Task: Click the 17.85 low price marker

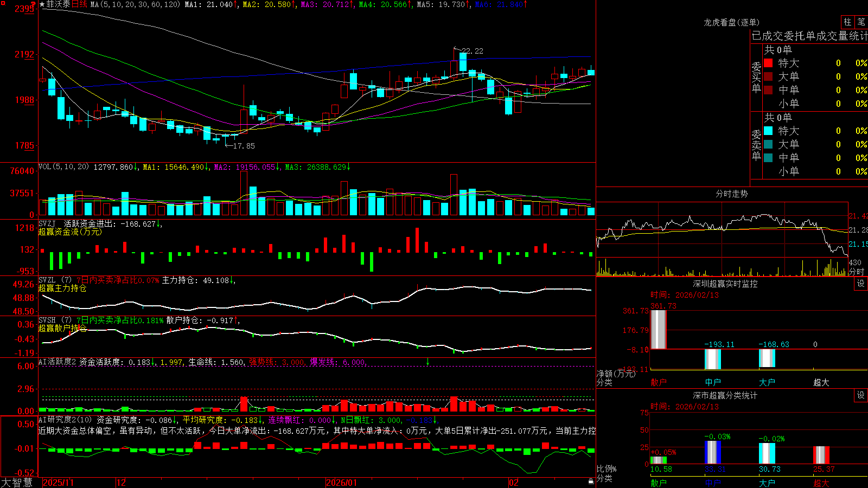Action: tap(244, 146)
